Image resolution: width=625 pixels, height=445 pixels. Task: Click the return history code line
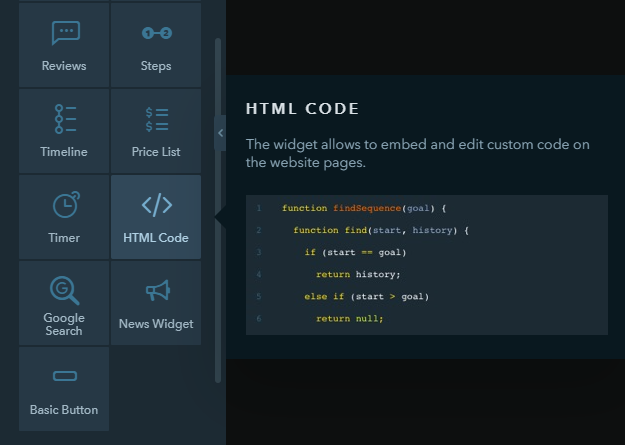click(x=358, y=274)
